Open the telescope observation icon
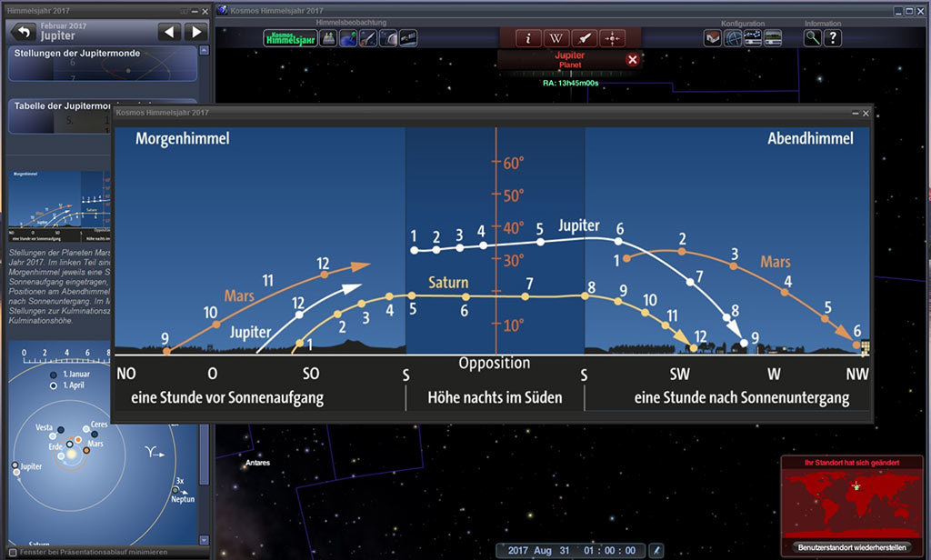Screen dimensions: 931x560 point(368,38)
